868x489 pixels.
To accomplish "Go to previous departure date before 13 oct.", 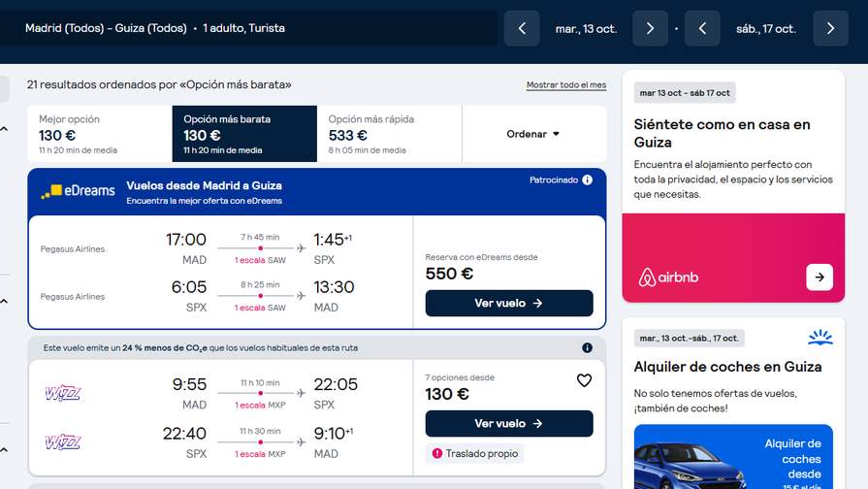I will 522,28.
